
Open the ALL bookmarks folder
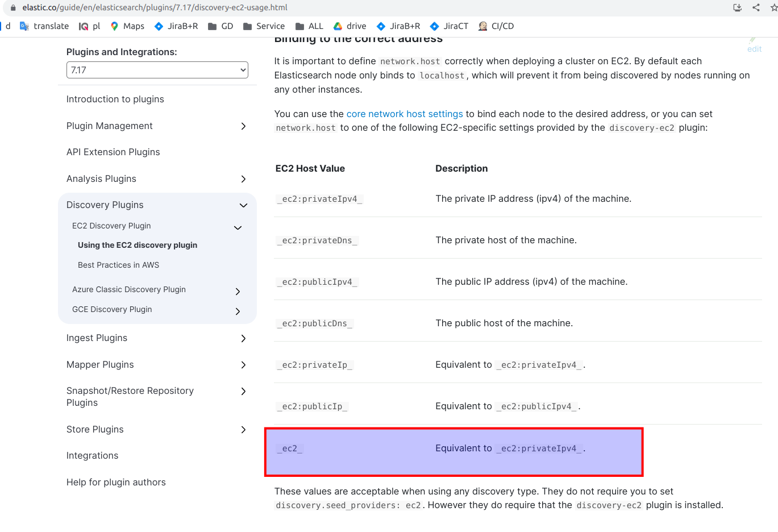[x=309, y=26]
